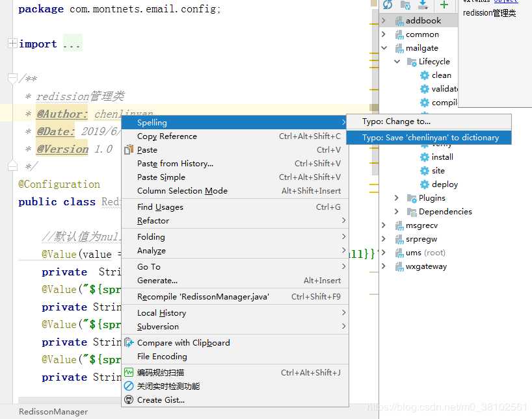This screenshot has height=419, width=532.
Task: Open Subversion submenu
Action: [x=235, y=327]
